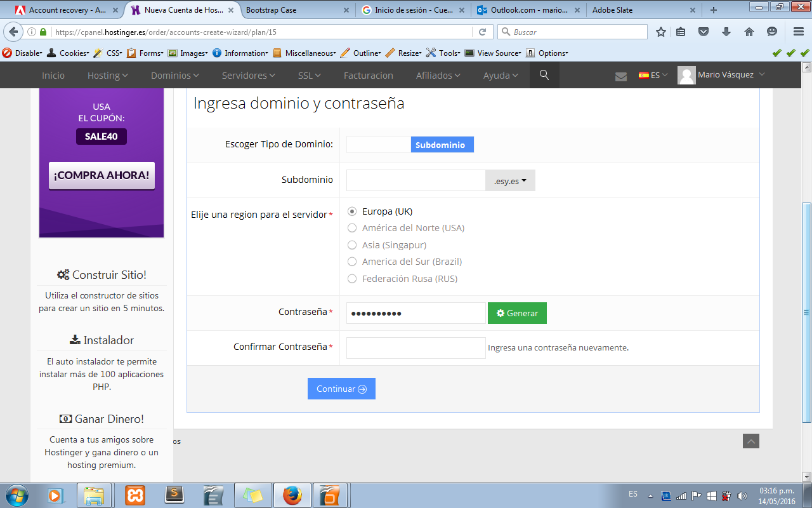This screenshot has width=812, height=508.
Task: Click the Firefox home icon
Action: [x=749, y=32]
